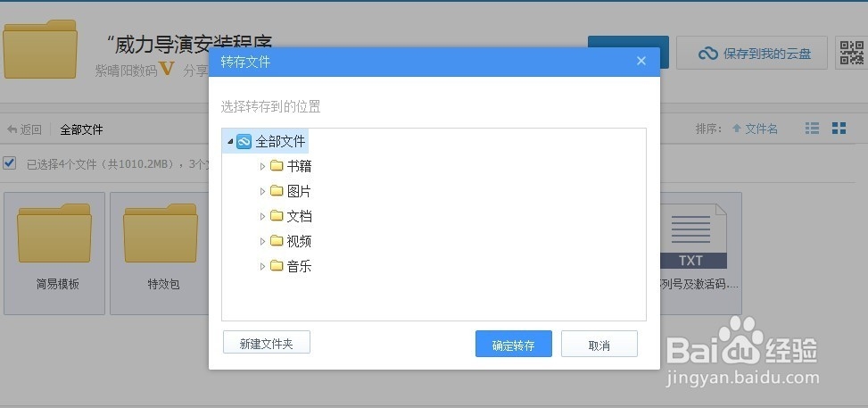Click the 紫晴阳数码 sharer name
The height and width of the screenshot is (408, 868).
[x=126, y=71]
